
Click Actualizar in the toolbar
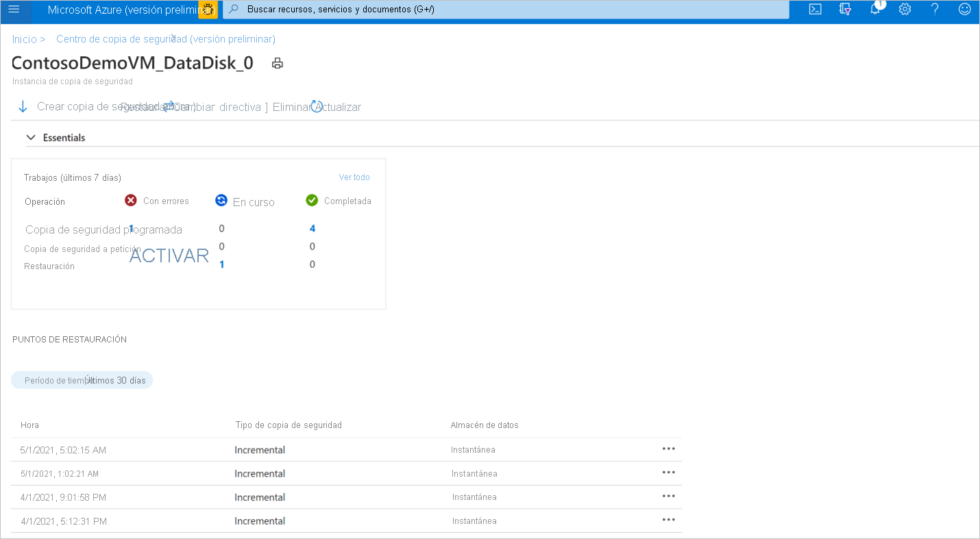click(x=338, y=107)
